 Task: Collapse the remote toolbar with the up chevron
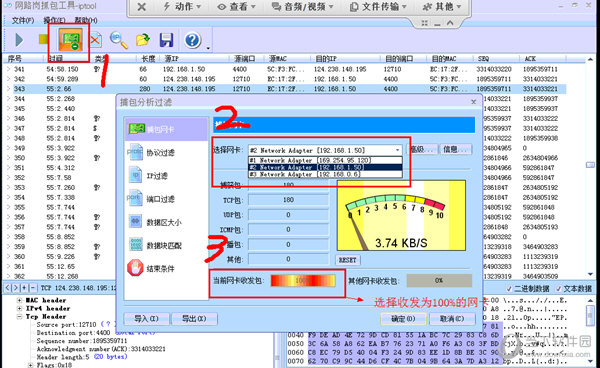click(x=450, y=23)
